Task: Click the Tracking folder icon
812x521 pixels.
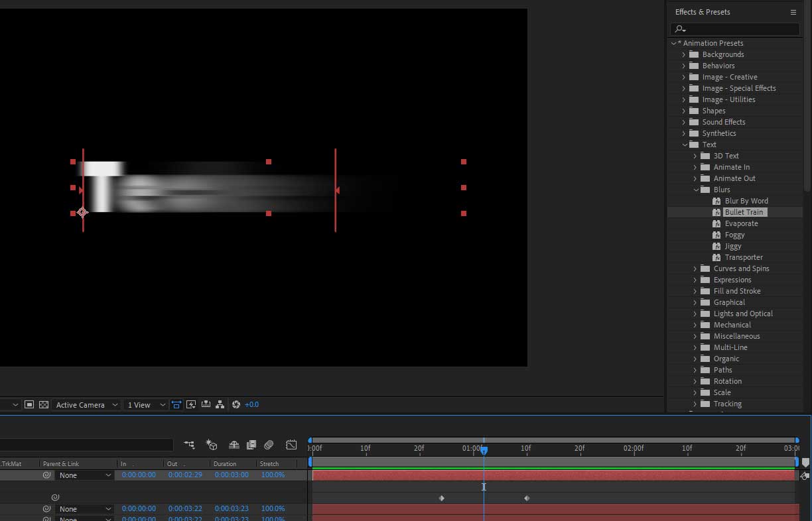Action: pos(705,404)
